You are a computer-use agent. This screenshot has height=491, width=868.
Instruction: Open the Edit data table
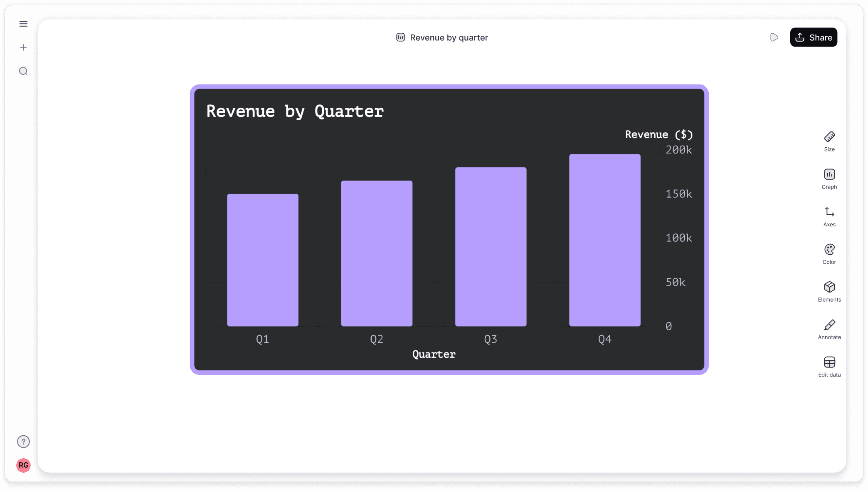tap(829, 367)
